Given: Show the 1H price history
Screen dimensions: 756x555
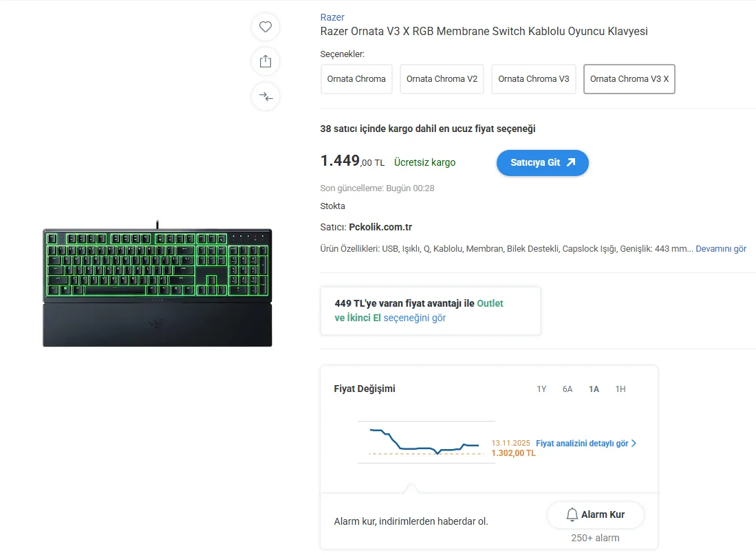Looking at the screenshot, I should (620, 389).
